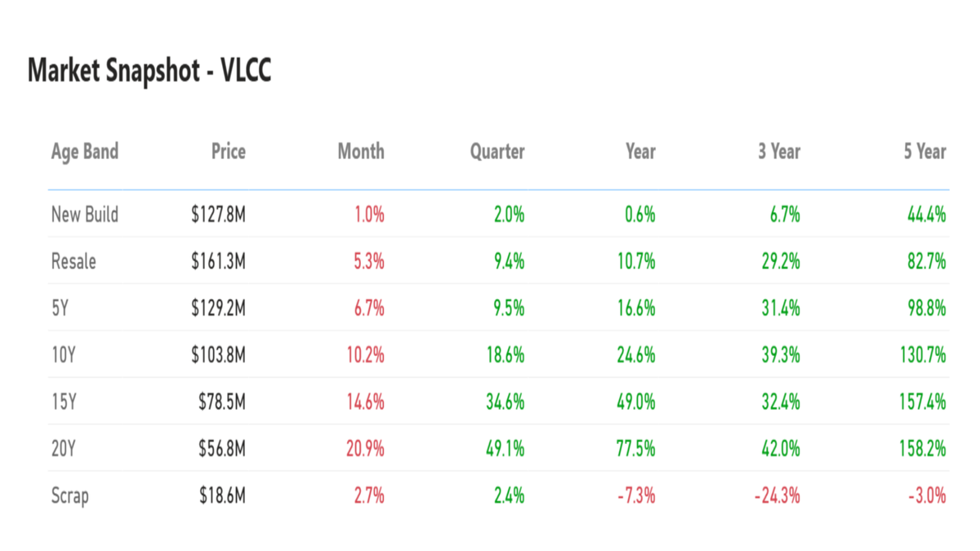Select the New Build row label

tap(84, 215)
